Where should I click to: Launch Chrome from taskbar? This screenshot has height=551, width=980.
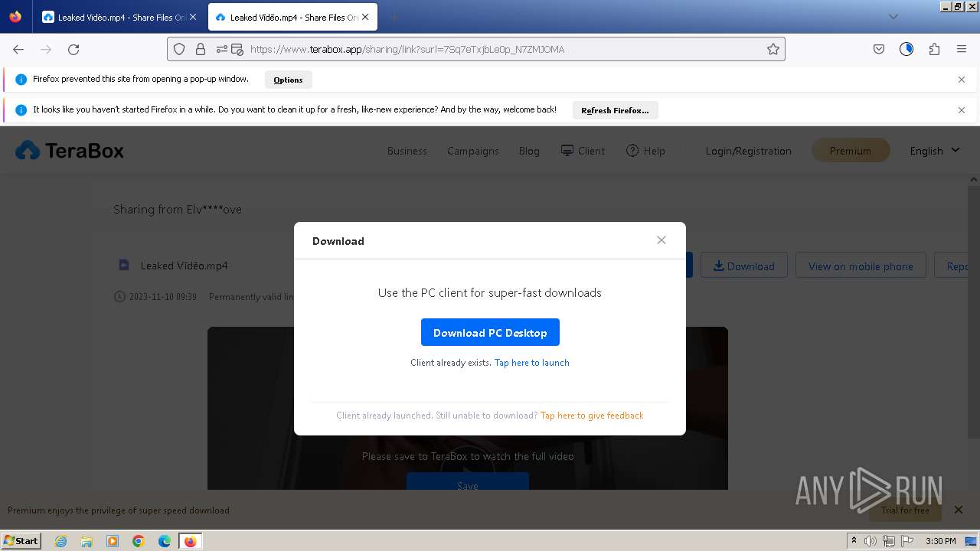139,541
